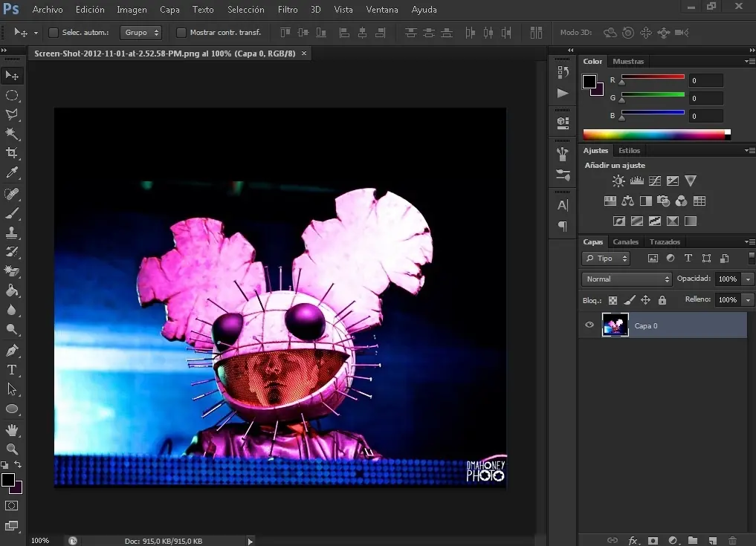Toggle pixel layer filter in Capas
This screenshot has width=756, height=546.
pos(653,259)
